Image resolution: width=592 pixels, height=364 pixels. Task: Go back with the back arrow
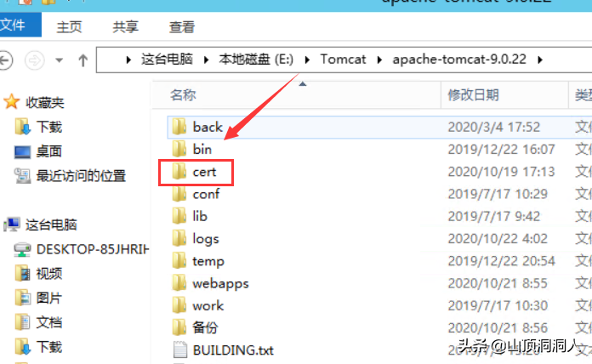[6, 60]
